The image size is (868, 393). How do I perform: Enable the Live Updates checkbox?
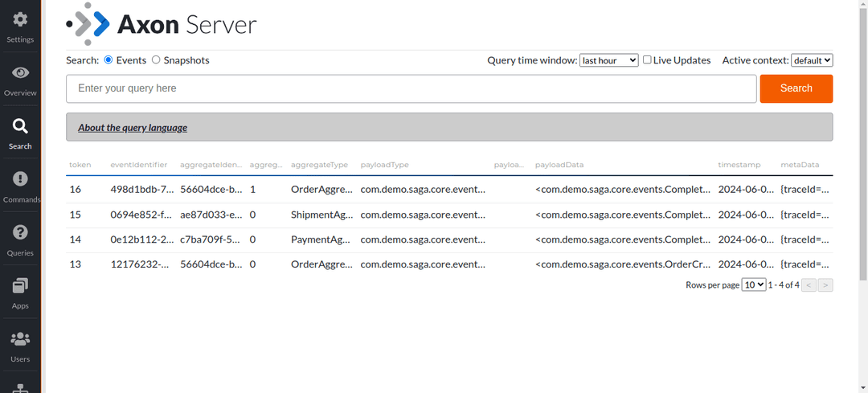tap(647, 60)
